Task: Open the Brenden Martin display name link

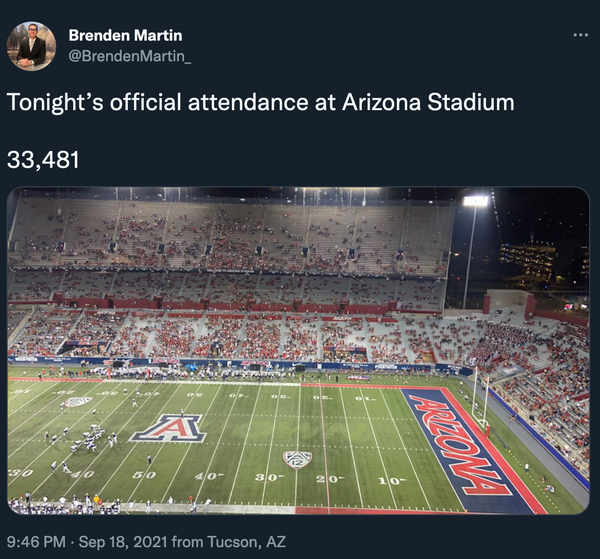Action: 125,36
